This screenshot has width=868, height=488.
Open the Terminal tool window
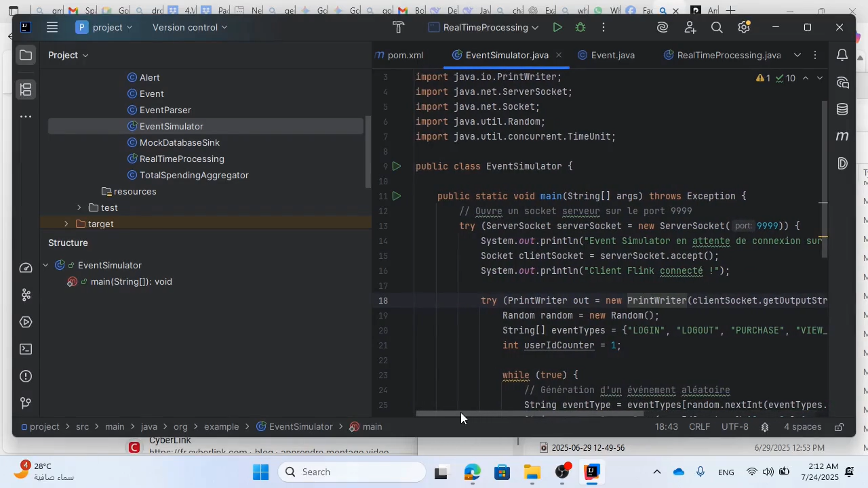click(x=26, y=349)
